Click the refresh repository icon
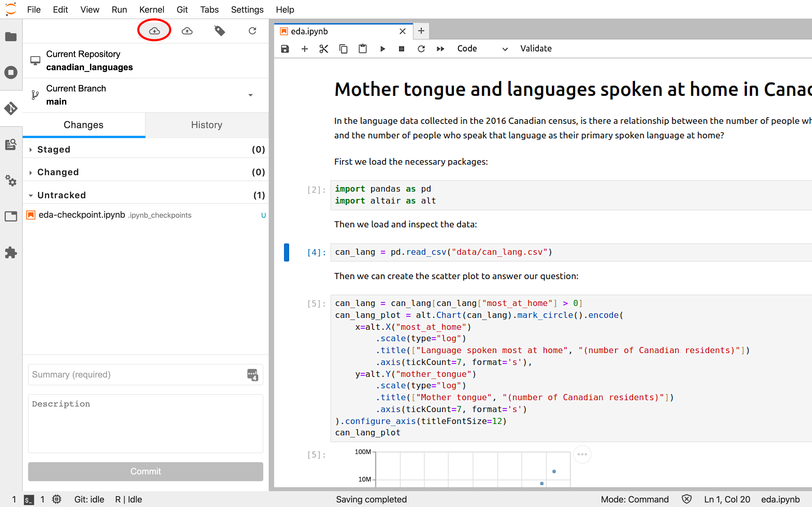Screen dimensions: 812x507 pyautogui.click(x=253, y=31)
